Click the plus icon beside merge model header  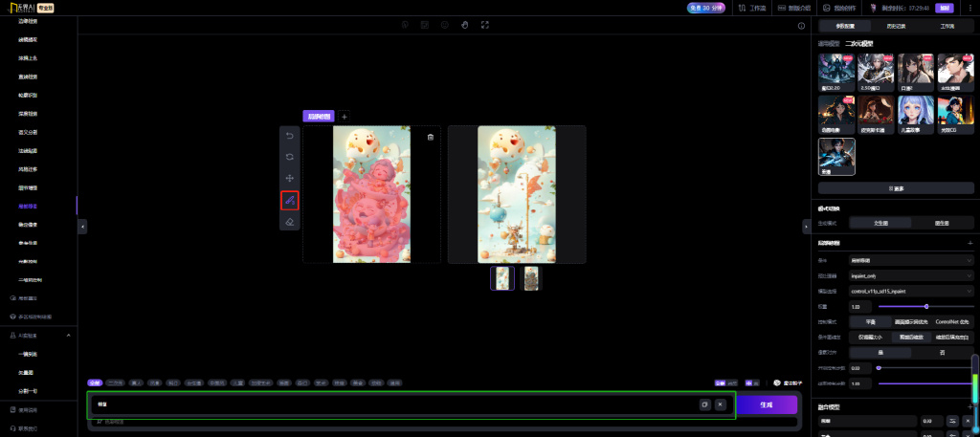970,406
